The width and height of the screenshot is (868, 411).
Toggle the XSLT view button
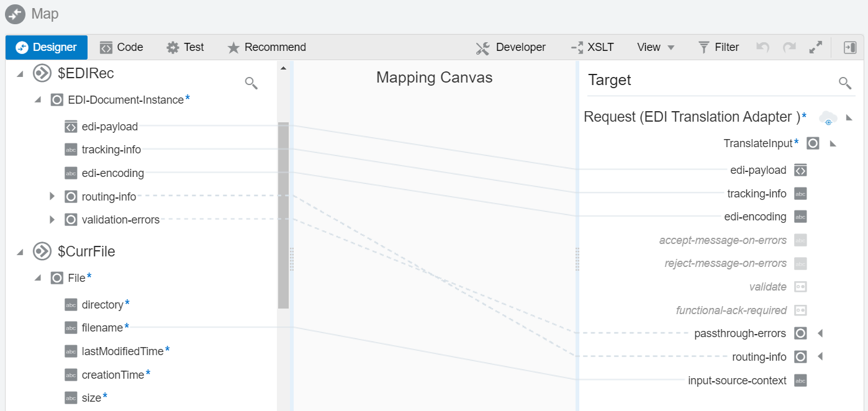(x=592, y=47)
